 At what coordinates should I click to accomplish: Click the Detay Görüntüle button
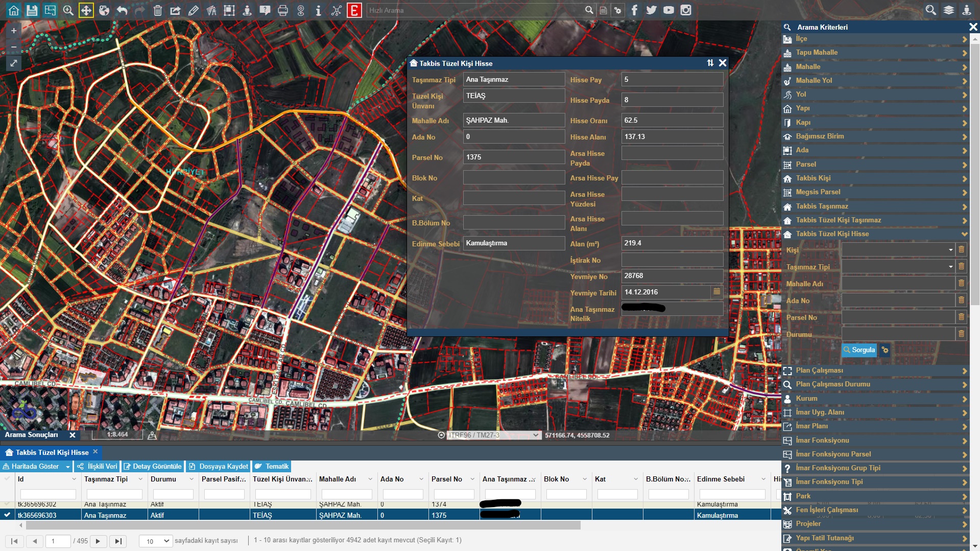click(x=152, y=467)
